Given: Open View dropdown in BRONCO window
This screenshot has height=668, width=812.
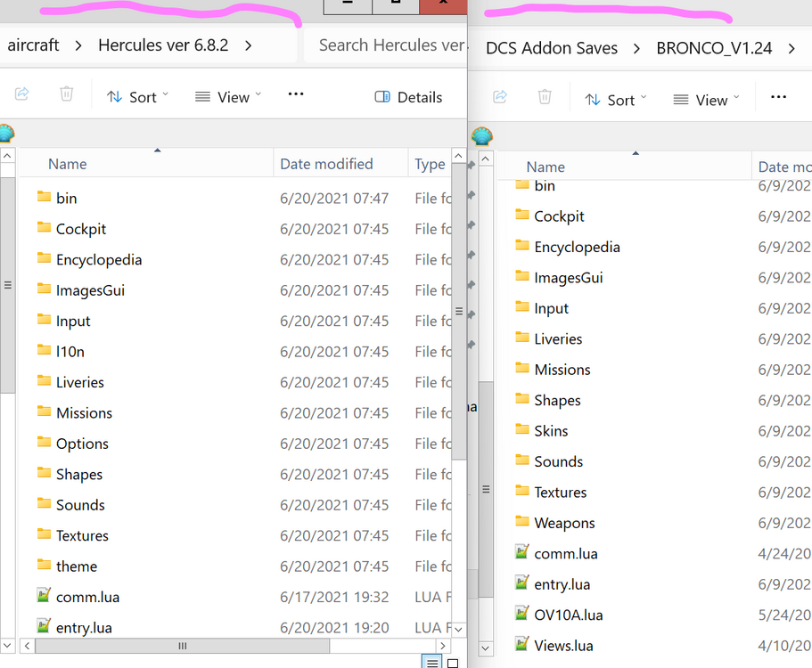Looking at the screenshot, I should tap(706, 100).
